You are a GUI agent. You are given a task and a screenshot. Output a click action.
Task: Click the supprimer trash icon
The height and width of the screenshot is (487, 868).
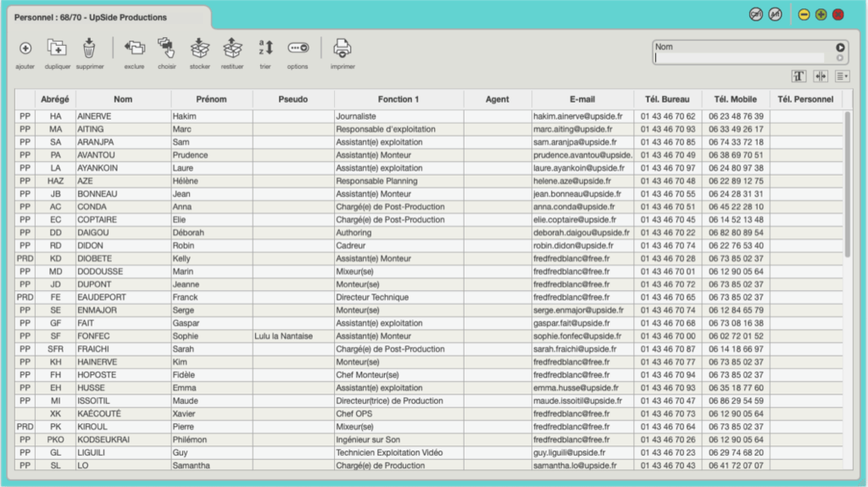pos(89,48)
